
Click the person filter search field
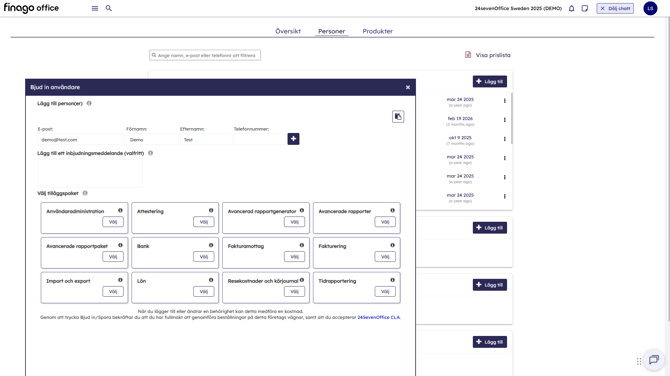205,55
